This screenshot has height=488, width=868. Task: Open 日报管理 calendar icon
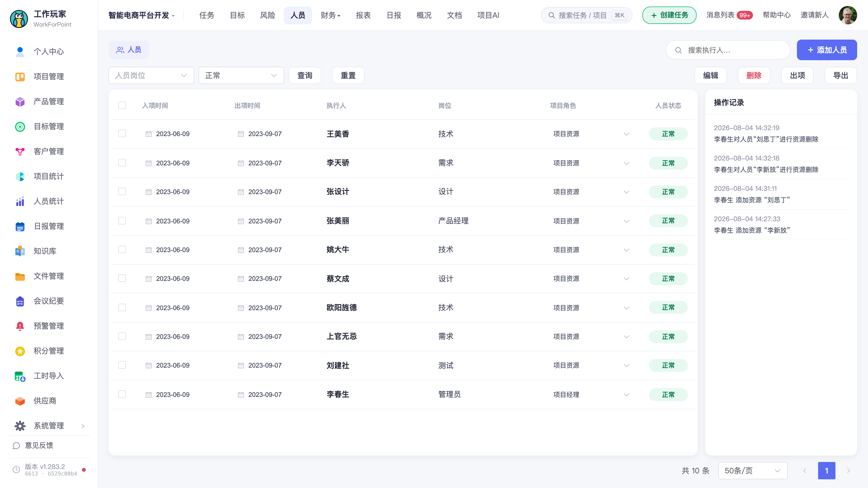tap(20, 226)
